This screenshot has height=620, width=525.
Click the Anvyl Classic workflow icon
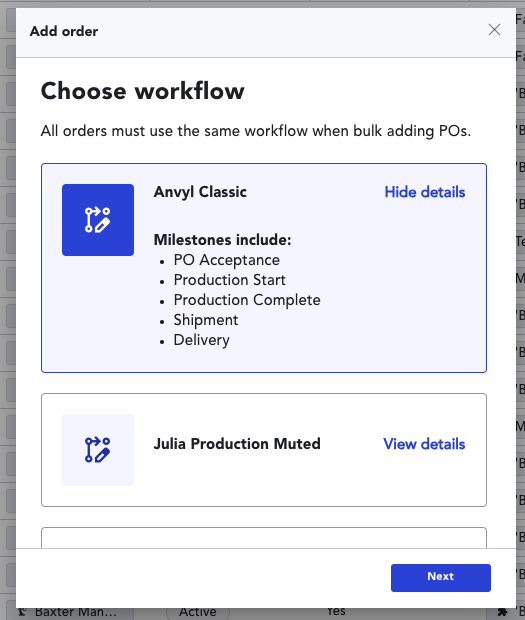coord(98,220)
